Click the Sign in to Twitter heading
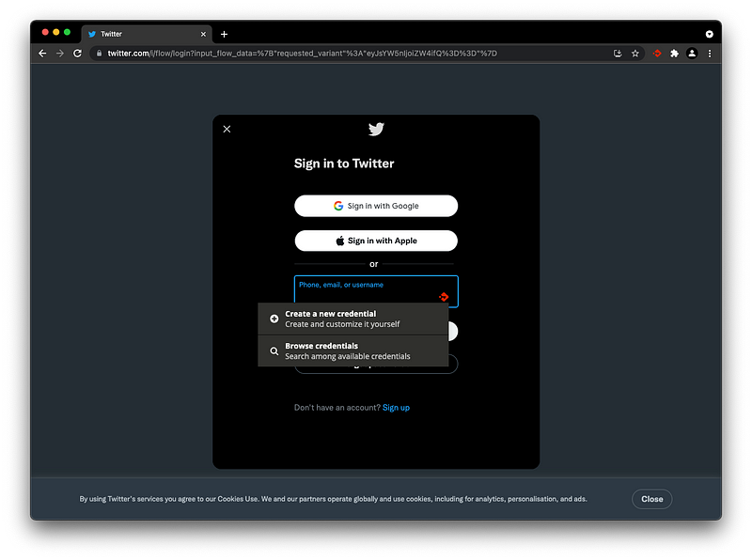This screenshot has width=752, height=560. click(344, 163)
